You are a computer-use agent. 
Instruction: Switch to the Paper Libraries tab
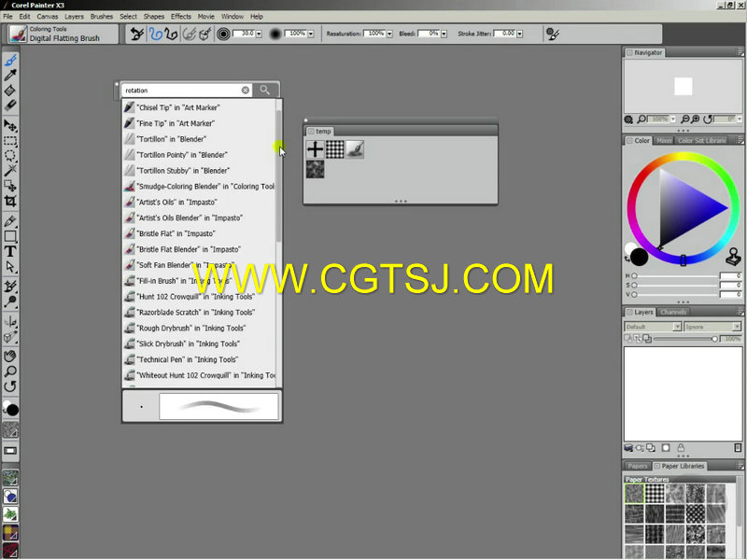pos(680,466)
